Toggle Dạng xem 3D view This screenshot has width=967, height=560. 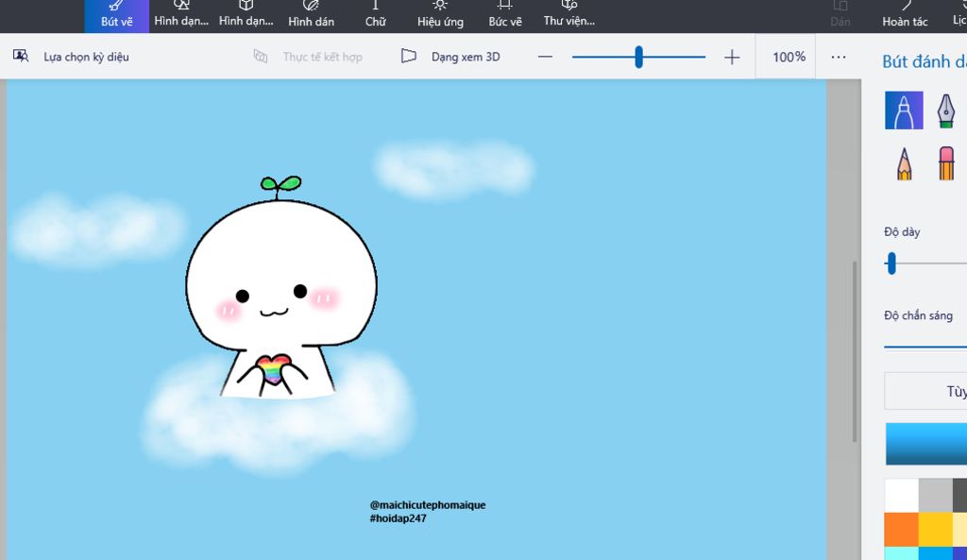[450, 57]
